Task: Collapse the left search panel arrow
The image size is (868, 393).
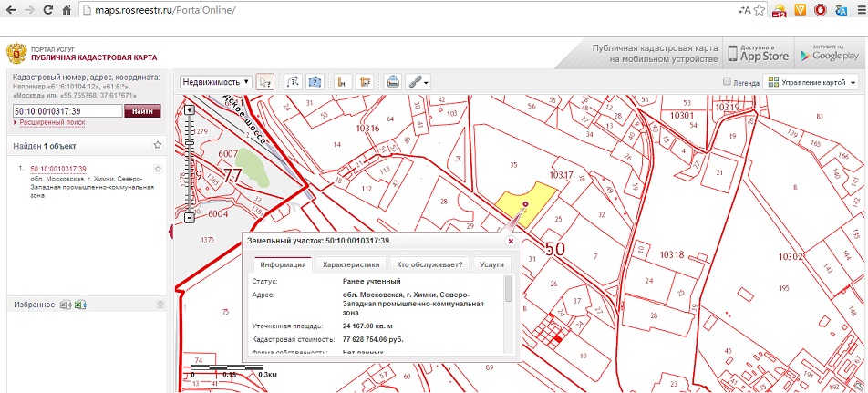Action: 170,231
